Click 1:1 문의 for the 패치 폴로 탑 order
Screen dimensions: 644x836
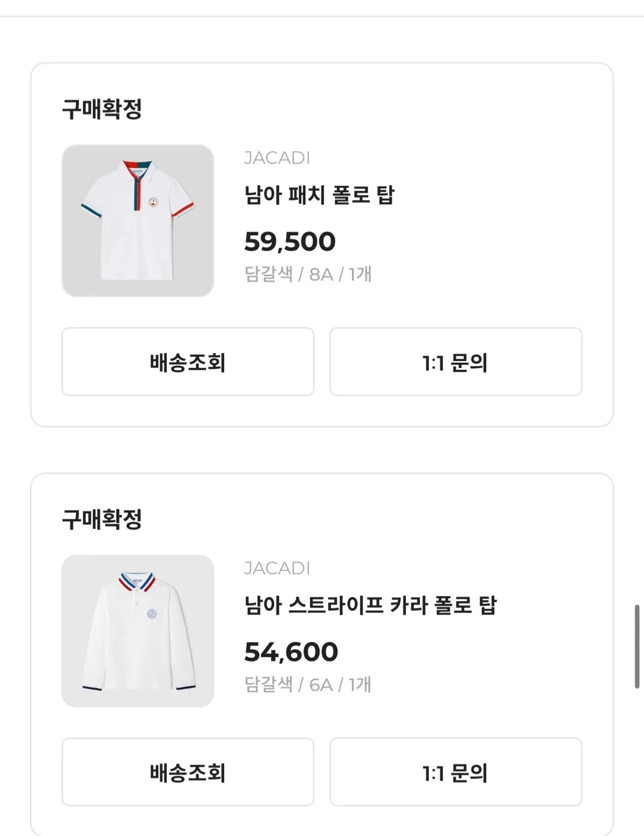pyautogui.click(x=455, y=362)
